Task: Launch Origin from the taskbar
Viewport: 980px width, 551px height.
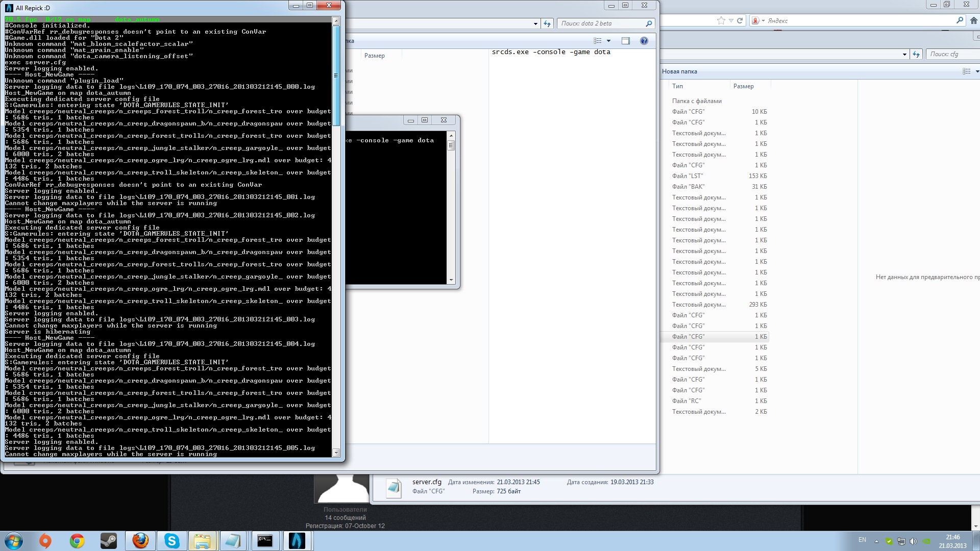Action: [45, 541]
